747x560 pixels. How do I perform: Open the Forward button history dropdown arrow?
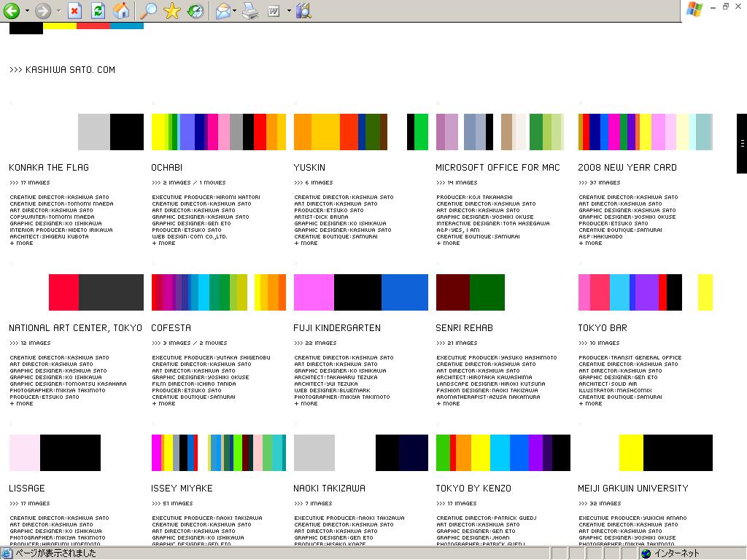click(58, 10)
